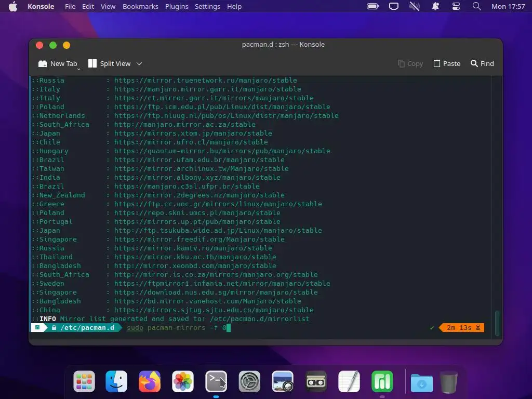Open the Trash in the dock
The width and height of the screenshot is (532, 399).
pos(449,382)
